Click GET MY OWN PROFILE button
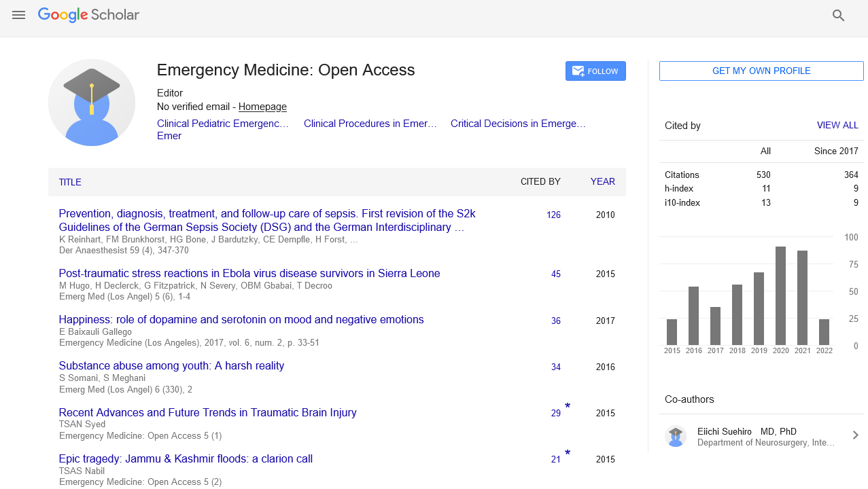This screenshot has width=868, height=489. click(761, 71)
